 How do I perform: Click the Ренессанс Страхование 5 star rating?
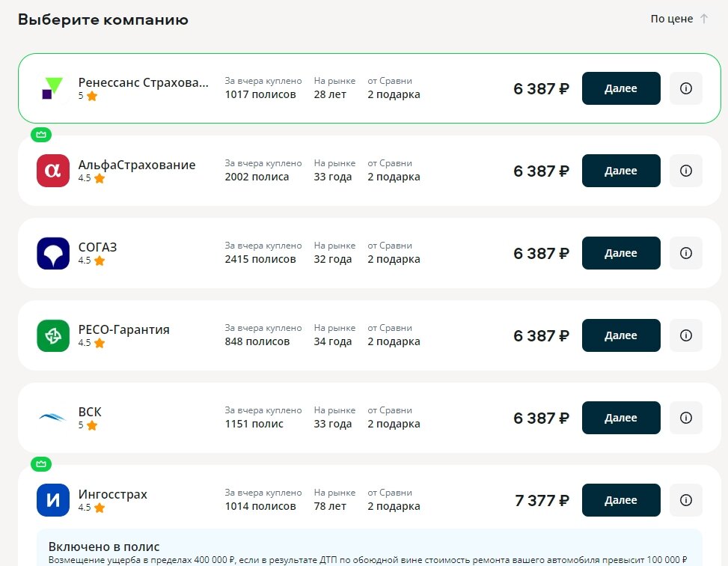point(88,96)
